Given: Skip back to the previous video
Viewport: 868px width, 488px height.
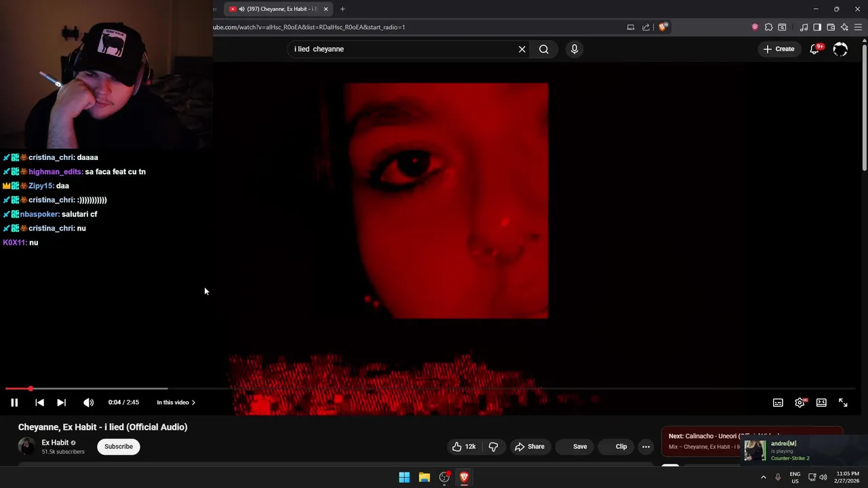Looking at the screenshot, I should tap(39, 403).
